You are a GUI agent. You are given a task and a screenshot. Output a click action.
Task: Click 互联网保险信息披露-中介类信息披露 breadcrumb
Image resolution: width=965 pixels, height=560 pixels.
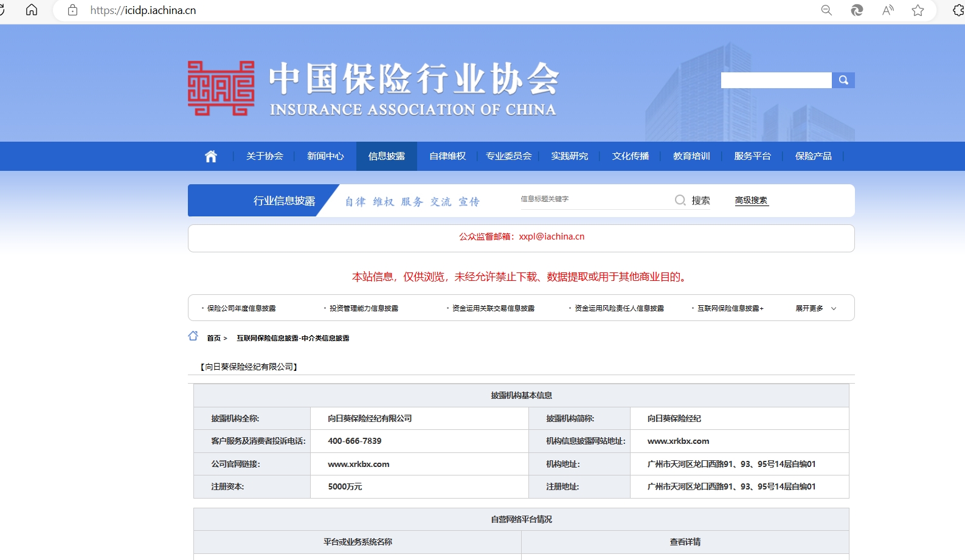(293, 338)
